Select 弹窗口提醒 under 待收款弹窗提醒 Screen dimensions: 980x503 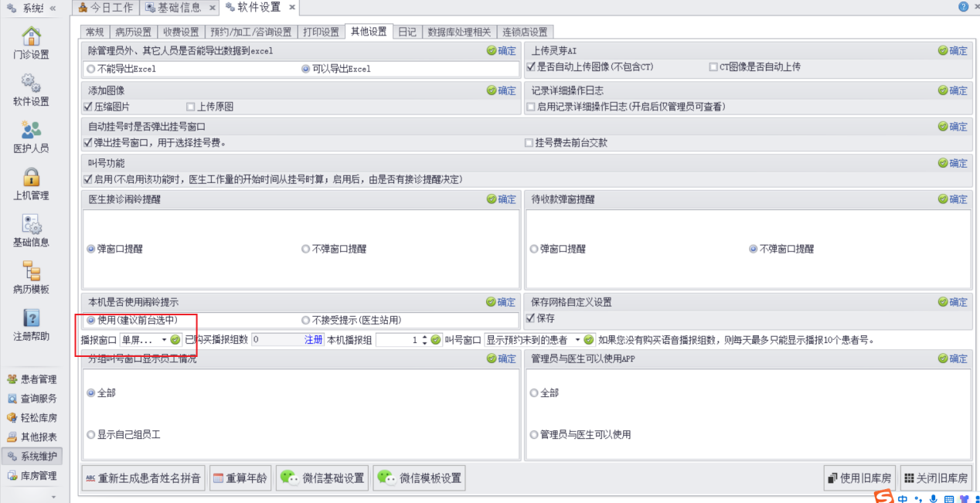click(534, 249)
